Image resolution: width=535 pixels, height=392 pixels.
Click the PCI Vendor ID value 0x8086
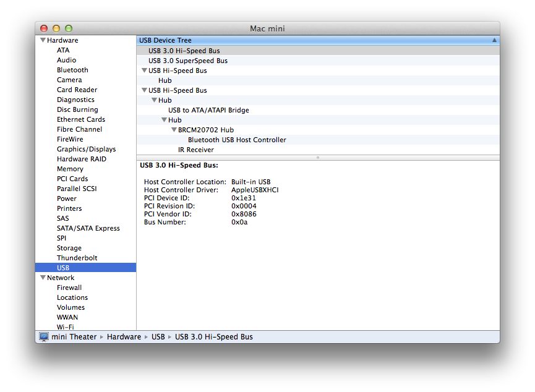244,214
